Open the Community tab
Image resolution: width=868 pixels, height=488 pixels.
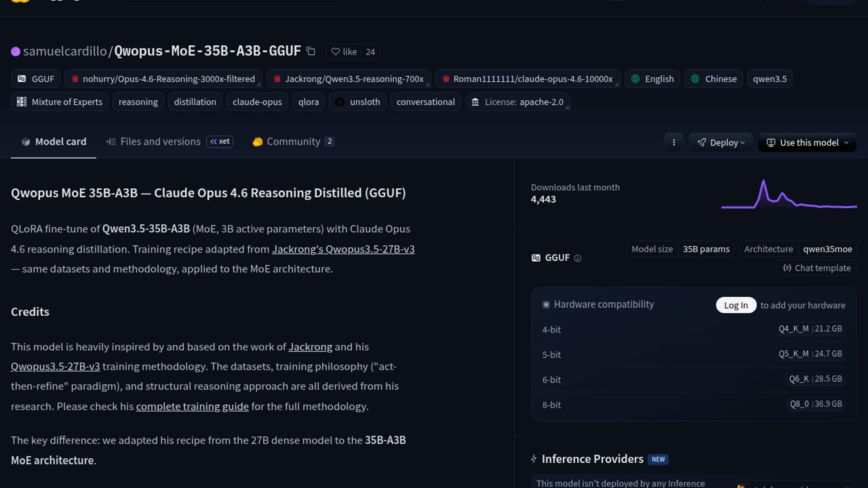[x=293, y=142]
